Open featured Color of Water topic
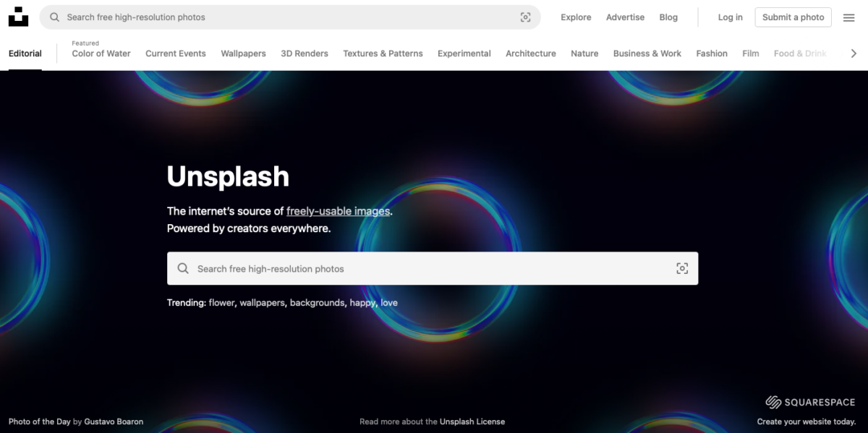Viewport: 868px width, 433px height. pos(101,53)
